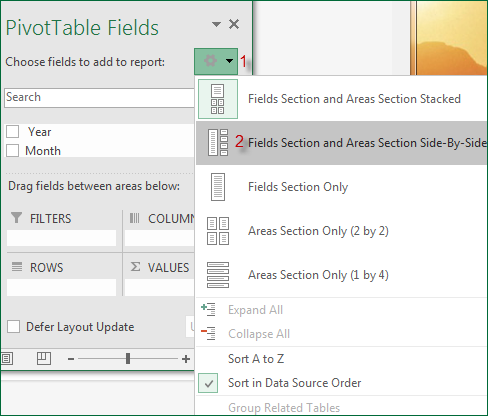Click the ROWS drop area box
Viewport: 488px width, 416px height.
tap(62, 287)
